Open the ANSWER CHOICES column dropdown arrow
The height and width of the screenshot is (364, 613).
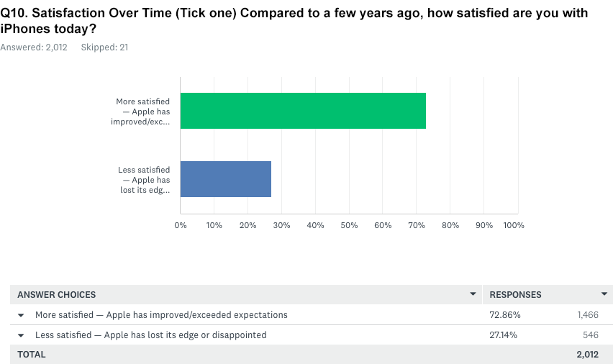473,294
